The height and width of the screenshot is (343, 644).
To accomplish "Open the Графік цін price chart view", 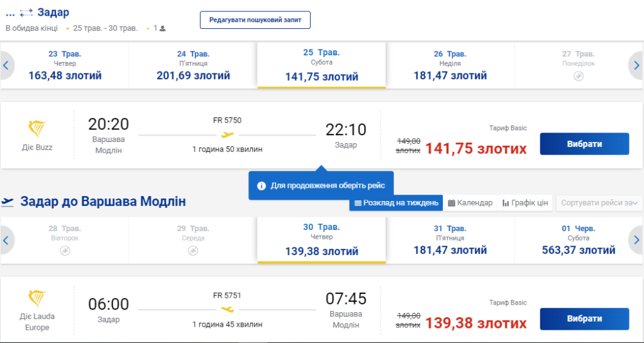I will [525, 203].
